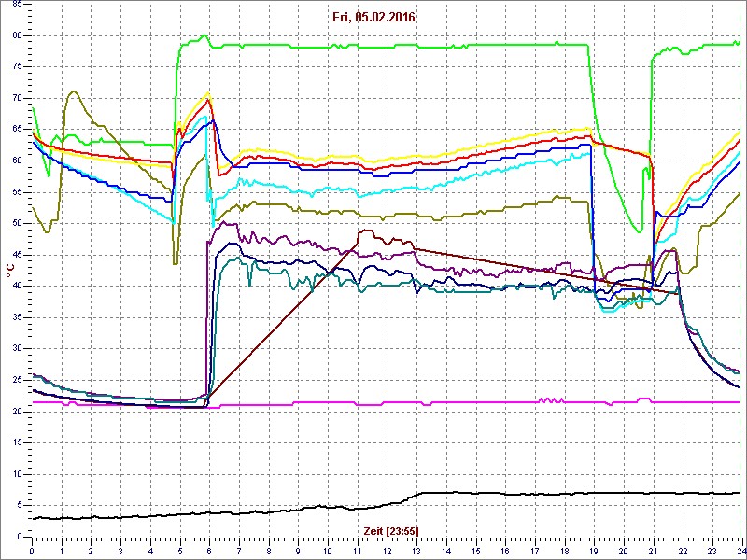Click the °C unit label on the y-axis
This screenshot has width=747, height=560.
(x=10, y=271)
